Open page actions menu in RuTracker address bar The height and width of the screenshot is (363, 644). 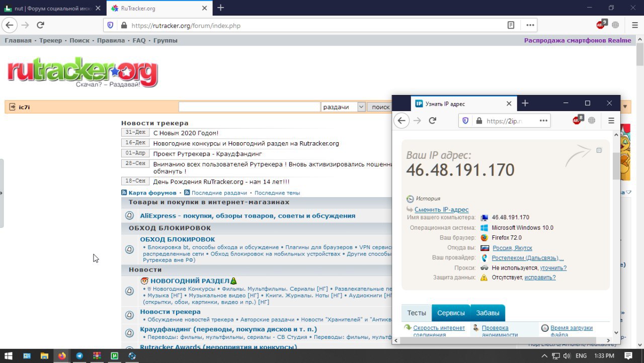(530, 25)
